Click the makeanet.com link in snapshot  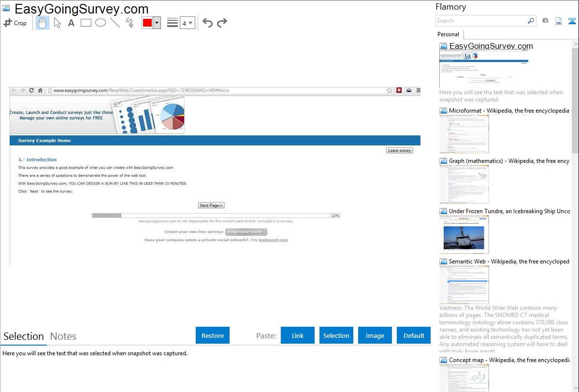click(x=273, y=240)
